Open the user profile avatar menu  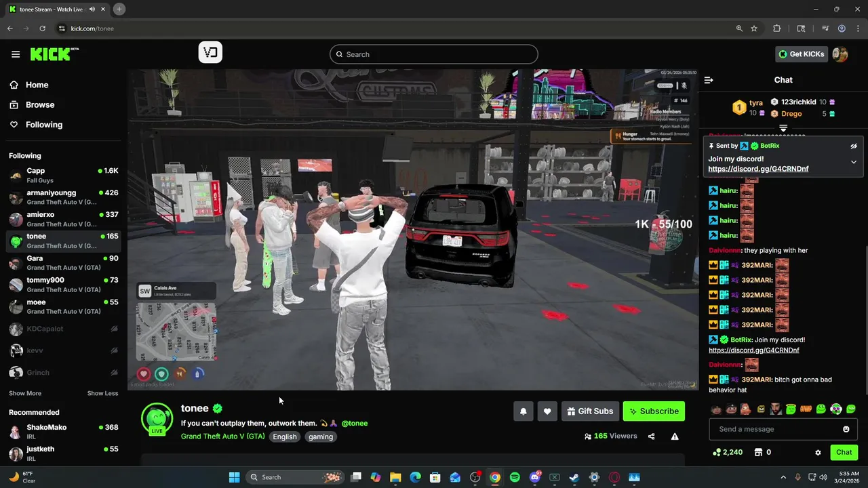(840, 54)
